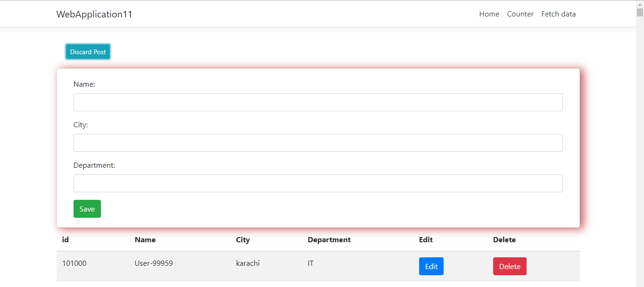644x287 pixels.
Task: Click the scrollbar up arrow
Action: click(x=640, y=4)
